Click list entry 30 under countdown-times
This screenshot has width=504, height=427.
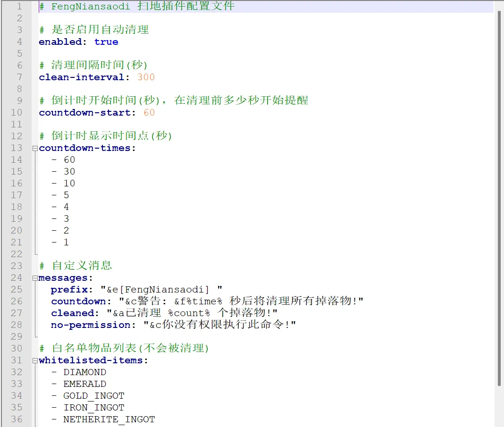(69, 172)
